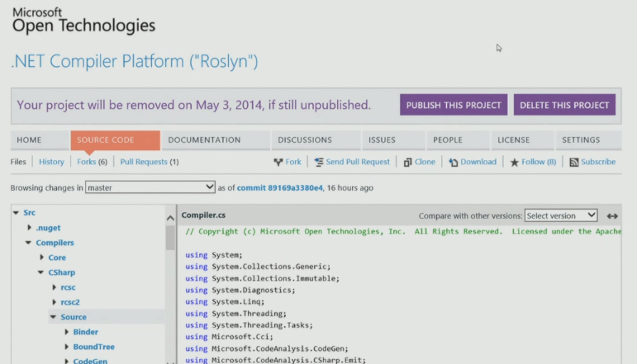Click the file tree scrollbar up arrow
Image resolution: width=637 pixels, height=364 pixels.
[171, 219]
